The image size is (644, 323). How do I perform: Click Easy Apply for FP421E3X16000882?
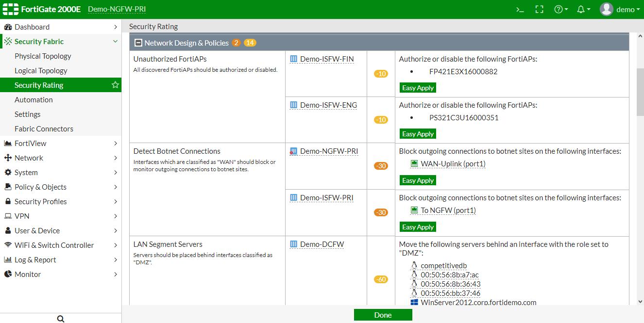(418, 88)
